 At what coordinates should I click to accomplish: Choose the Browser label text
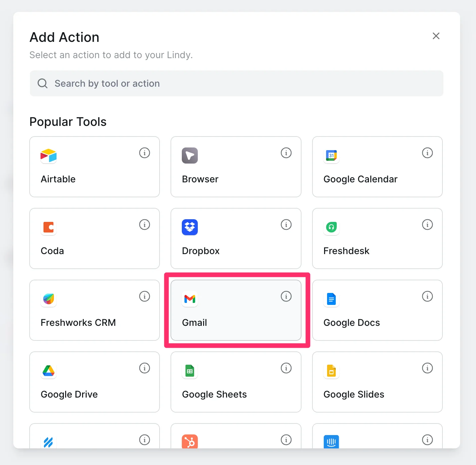[200, 179]
